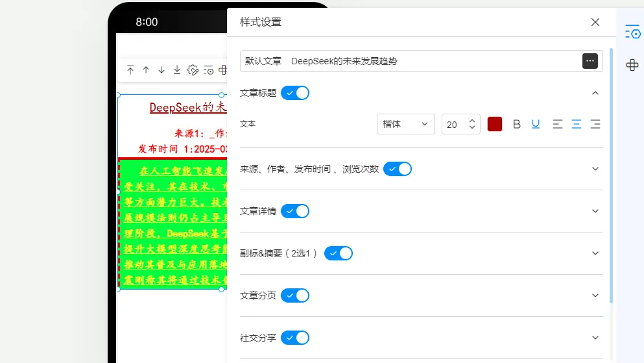The image size is (644, 363).
Task: Click the move-down arrow in floating toolbar
Action: click(x=161, y=70)
